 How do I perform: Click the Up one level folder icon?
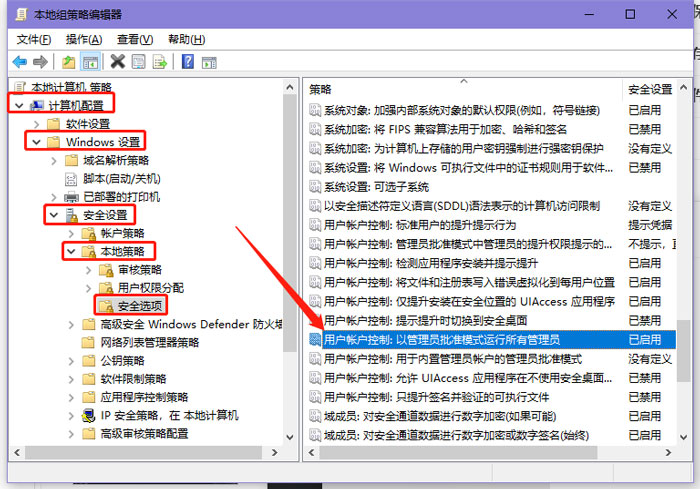click(x=69, y=62)
